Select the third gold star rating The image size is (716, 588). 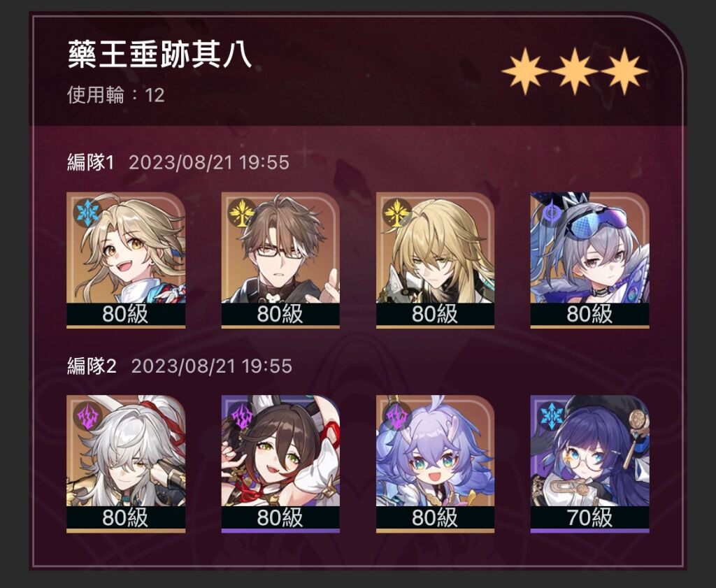pyautogui.click(x=624, y=71)
